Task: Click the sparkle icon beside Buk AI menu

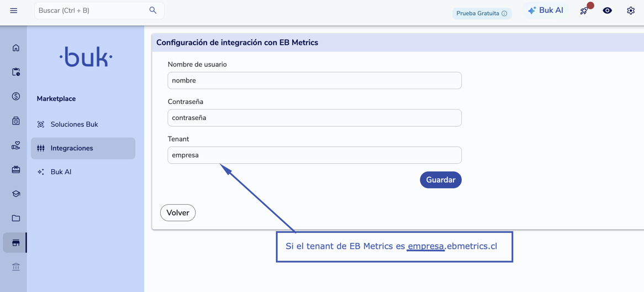Action: click(41, 172)
